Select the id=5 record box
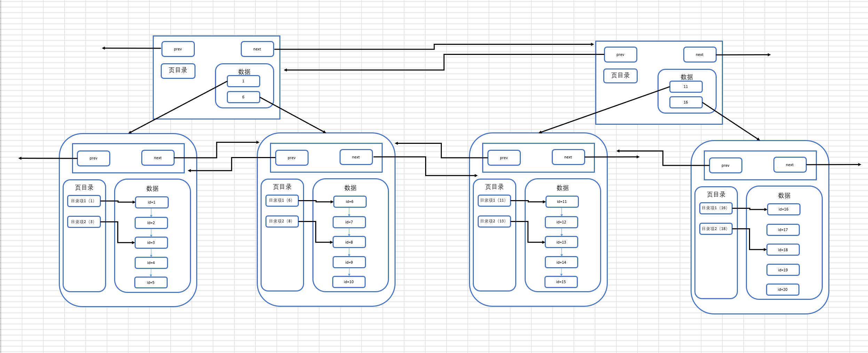Screen dimensions: 868x353 tap(151, 283)
